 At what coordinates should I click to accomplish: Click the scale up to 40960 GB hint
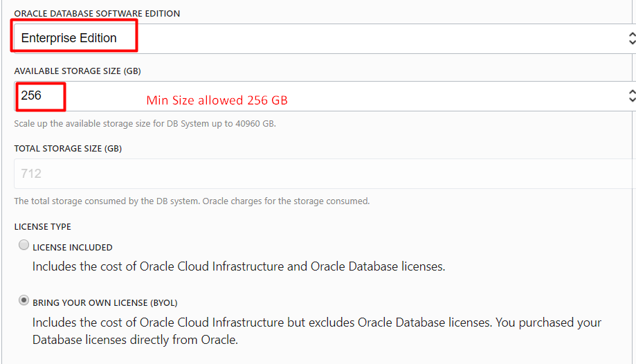tap(145, 124)
